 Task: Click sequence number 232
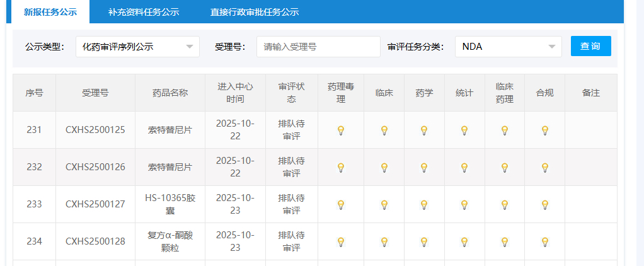click(34, 167)
